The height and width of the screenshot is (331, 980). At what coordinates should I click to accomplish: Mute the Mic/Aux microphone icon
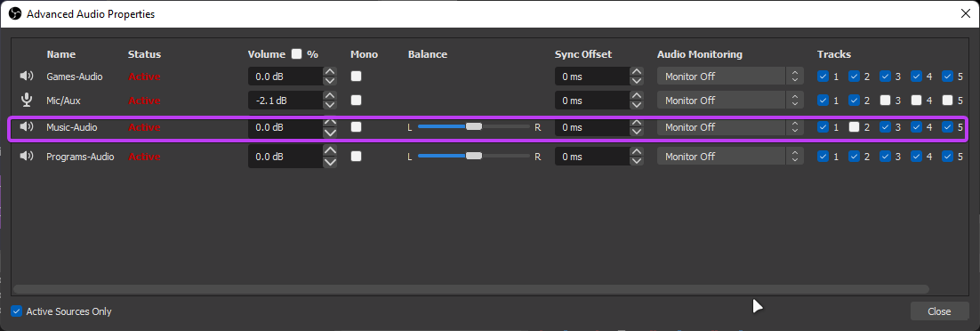27,101
